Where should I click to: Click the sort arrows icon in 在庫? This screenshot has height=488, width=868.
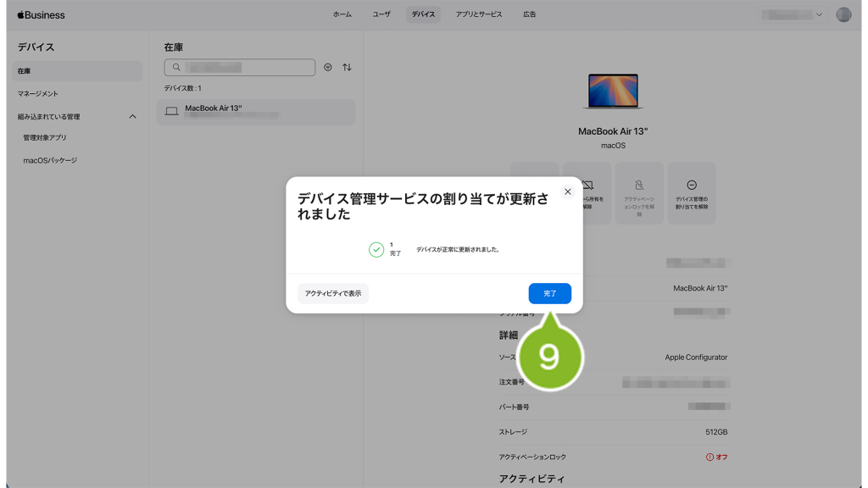click(347, 67)
